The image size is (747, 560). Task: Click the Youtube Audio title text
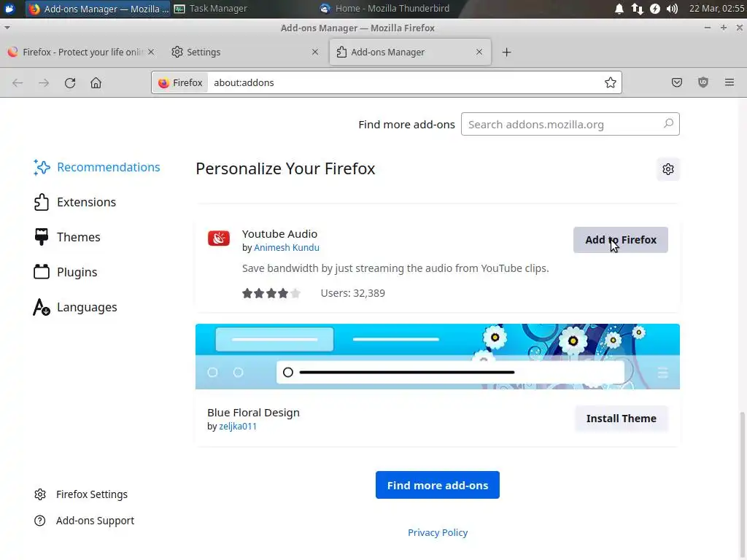279,234
